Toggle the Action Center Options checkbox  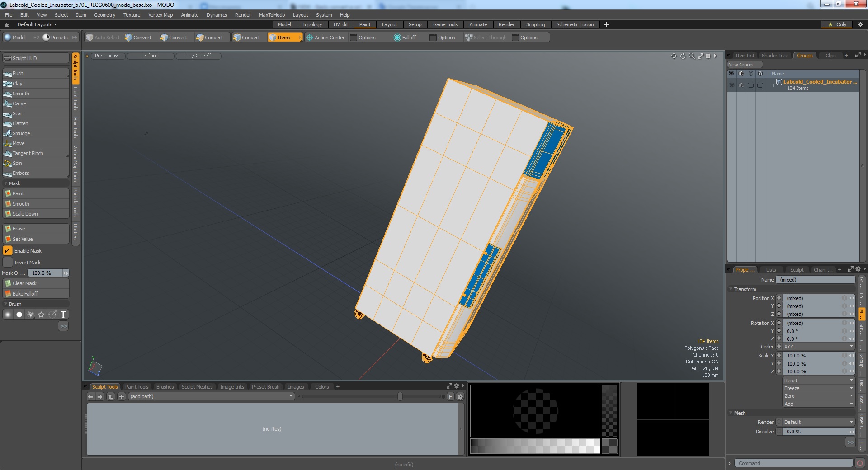click(x=354, y=38)
